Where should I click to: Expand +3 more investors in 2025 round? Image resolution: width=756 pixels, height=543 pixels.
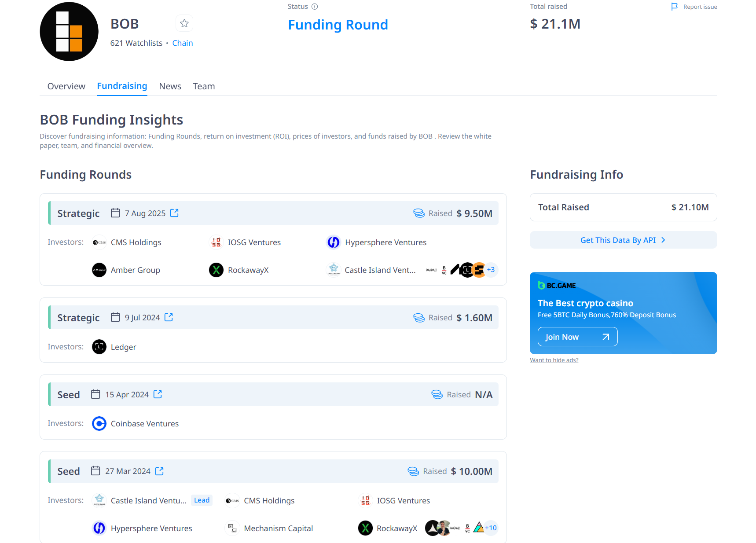pos(491,270)
